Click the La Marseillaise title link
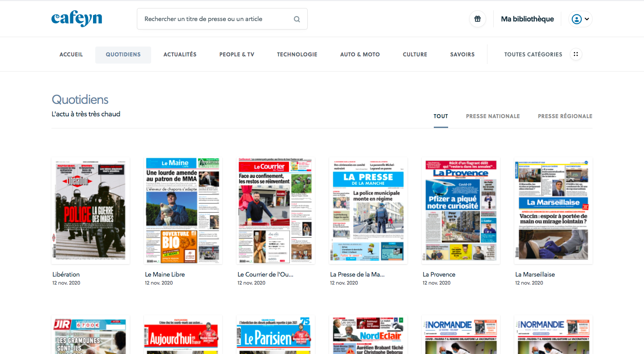The height and width of the screenshot is (354, 644). pos(535,274)
